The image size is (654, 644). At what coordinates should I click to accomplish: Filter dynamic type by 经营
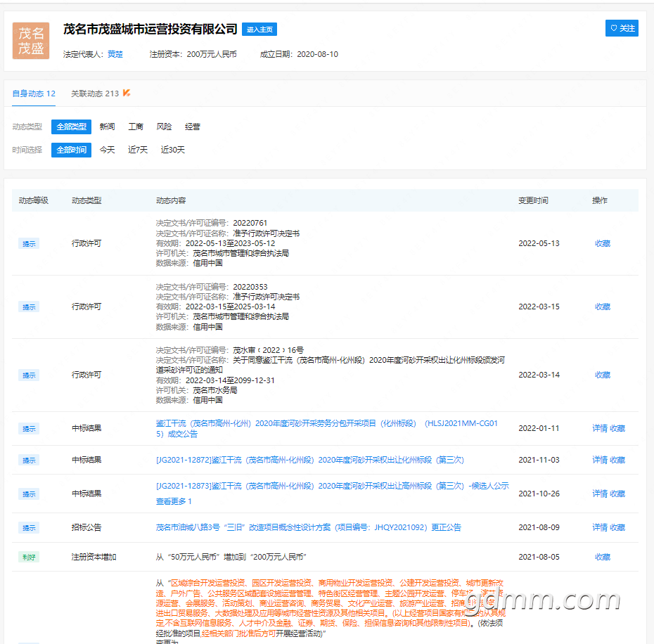[x=192, y=127]
